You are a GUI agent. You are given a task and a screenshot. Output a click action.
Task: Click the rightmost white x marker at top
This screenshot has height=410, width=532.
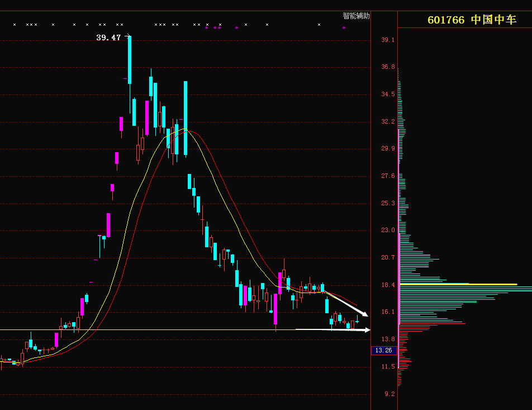point(319,25)
